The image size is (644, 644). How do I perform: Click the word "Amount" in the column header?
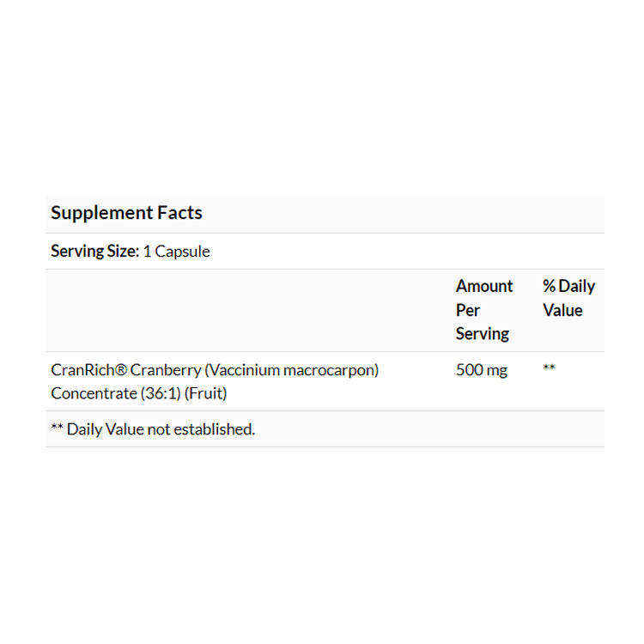484,286
